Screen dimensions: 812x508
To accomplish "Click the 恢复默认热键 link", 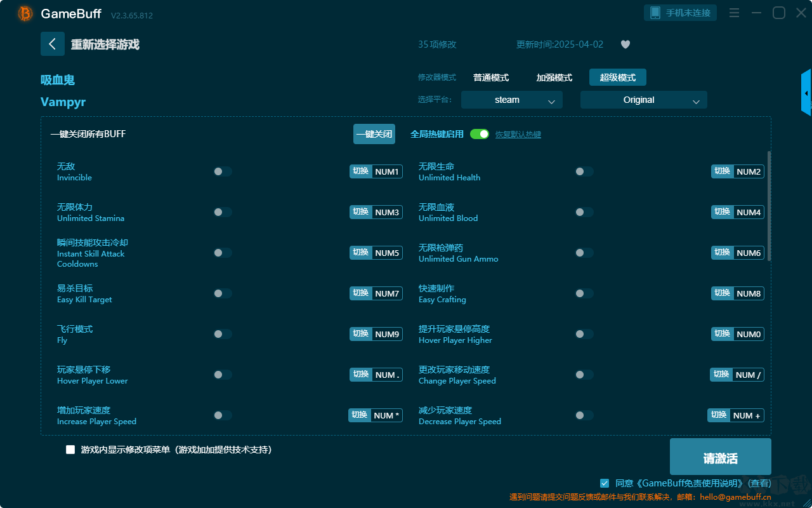I will click(x=518, y=135).
